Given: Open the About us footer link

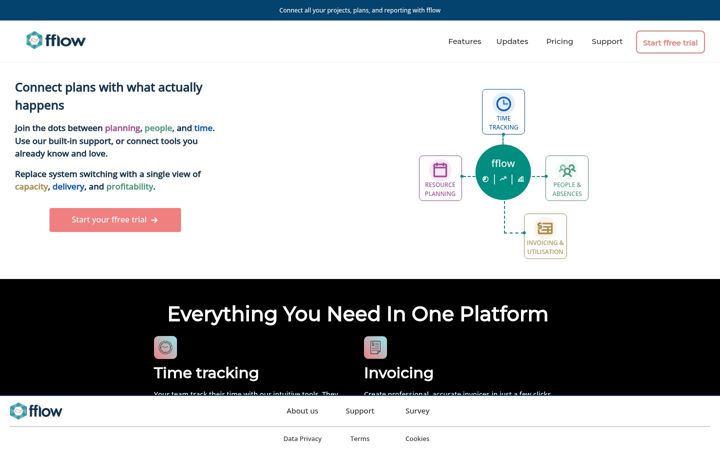Looking at the screenshot, I should tap(302, 411).
